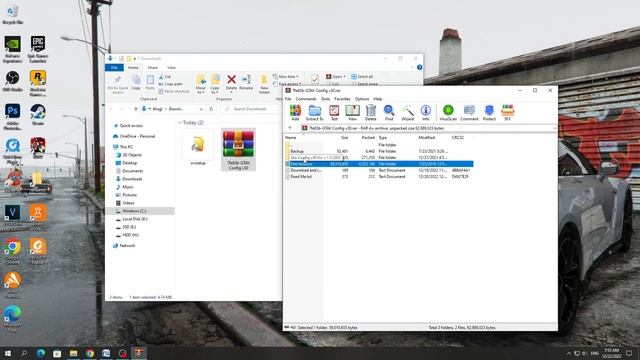The width and height of the screenshot is (640, 360).
Task: Switch to Explorer Share ribbon tab
Action: 153,67
